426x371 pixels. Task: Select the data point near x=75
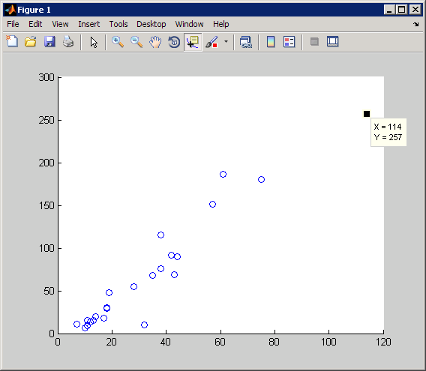261,180
